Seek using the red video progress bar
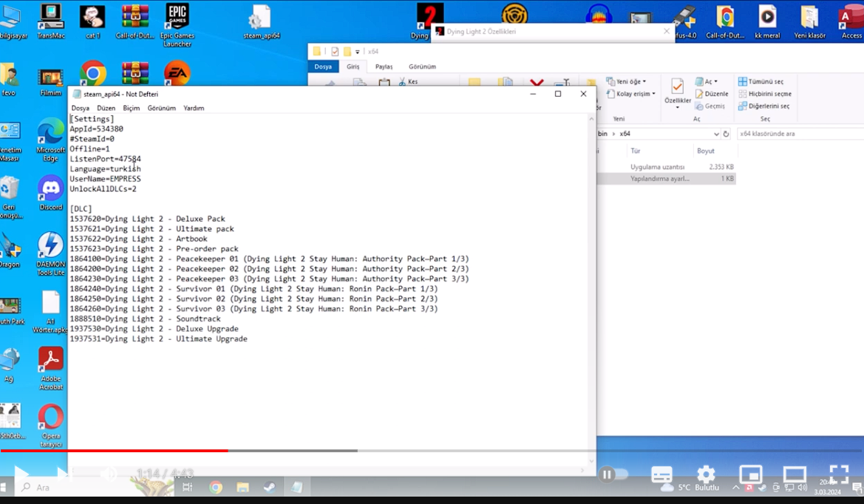864x504 pixels. point(114,451)
